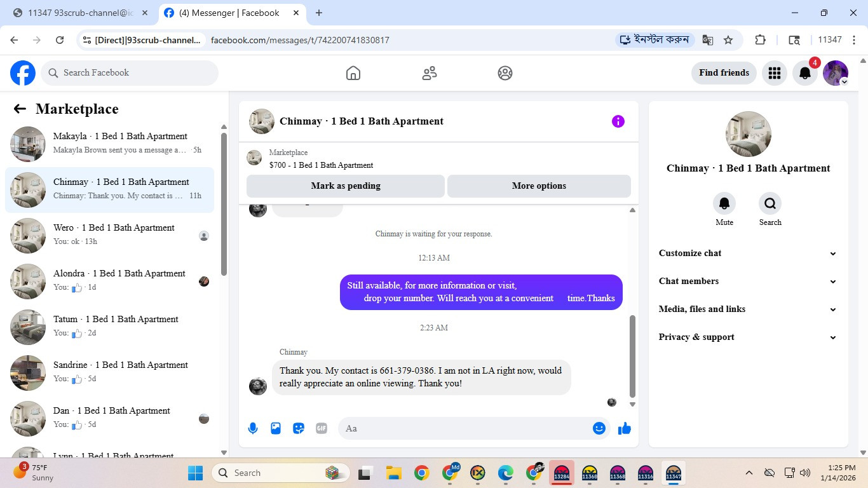Choose a GIF in the composer
This screenshot has height=488, width=868.
click(322, 428)
